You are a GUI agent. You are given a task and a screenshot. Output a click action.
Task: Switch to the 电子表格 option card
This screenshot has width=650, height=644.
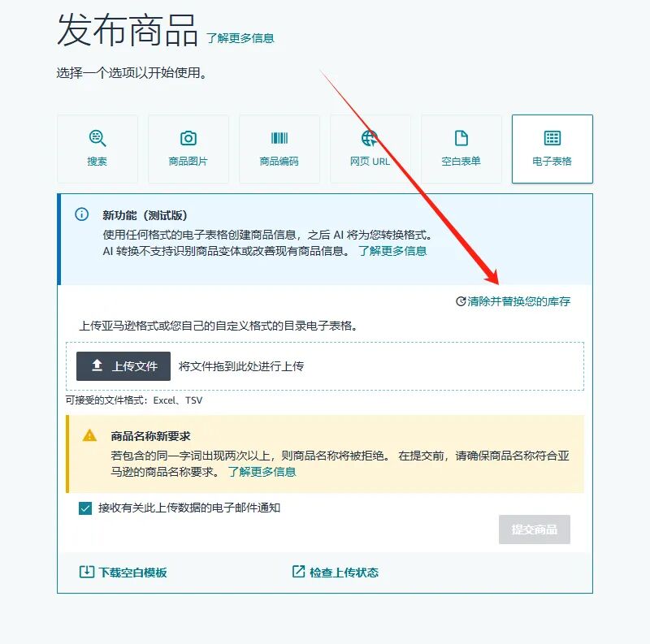[x=552, y=149]
